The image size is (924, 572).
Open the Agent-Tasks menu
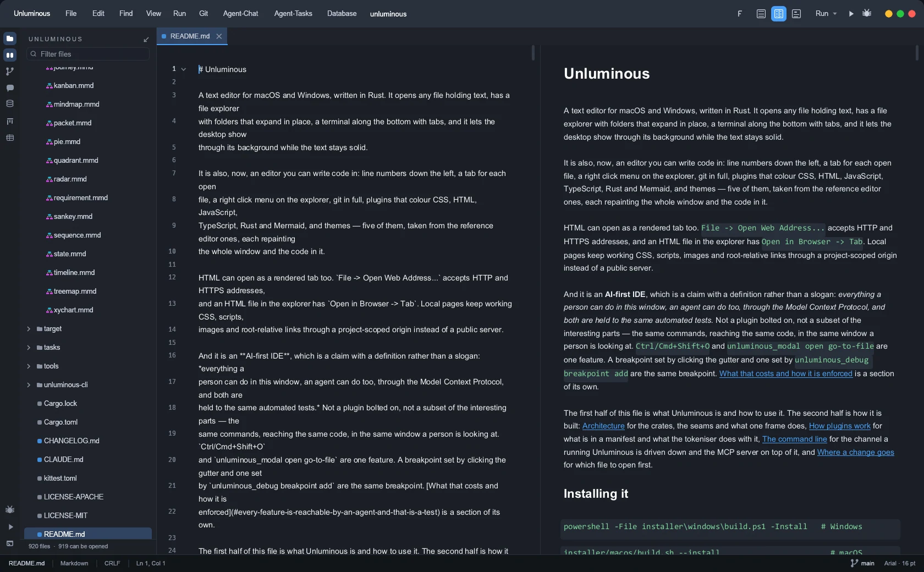pyautogui.click(x=293, y=14)
